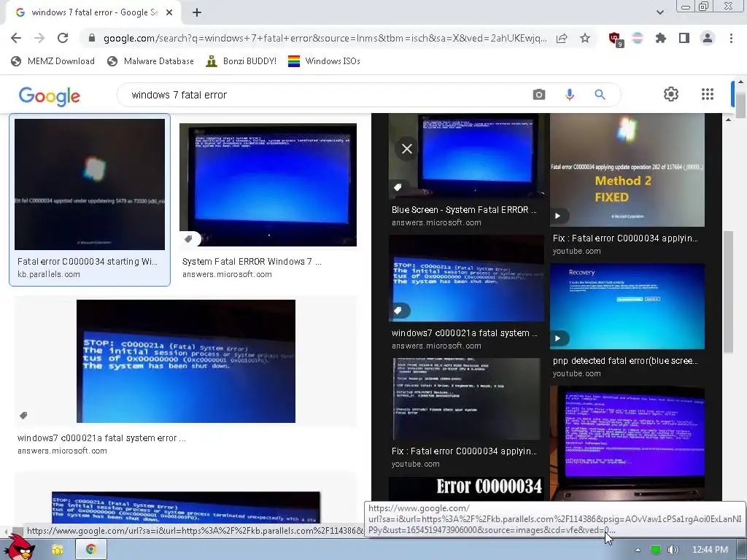The height and width of the screenshot is (560, 747).
Task: Expand the tab search chevron
Action: click(x=659, y=12)
